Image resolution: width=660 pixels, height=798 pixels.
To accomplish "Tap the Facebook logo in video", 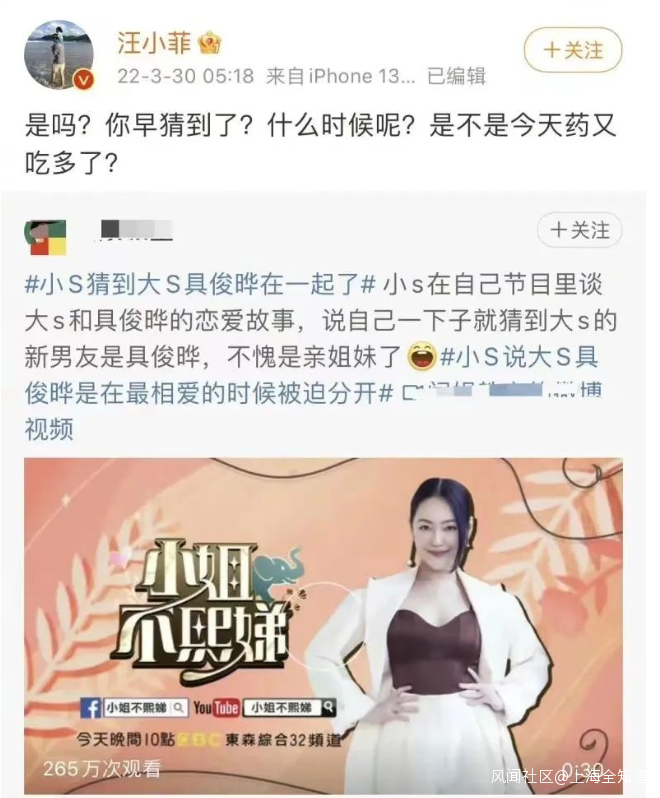I will [91, 708].
